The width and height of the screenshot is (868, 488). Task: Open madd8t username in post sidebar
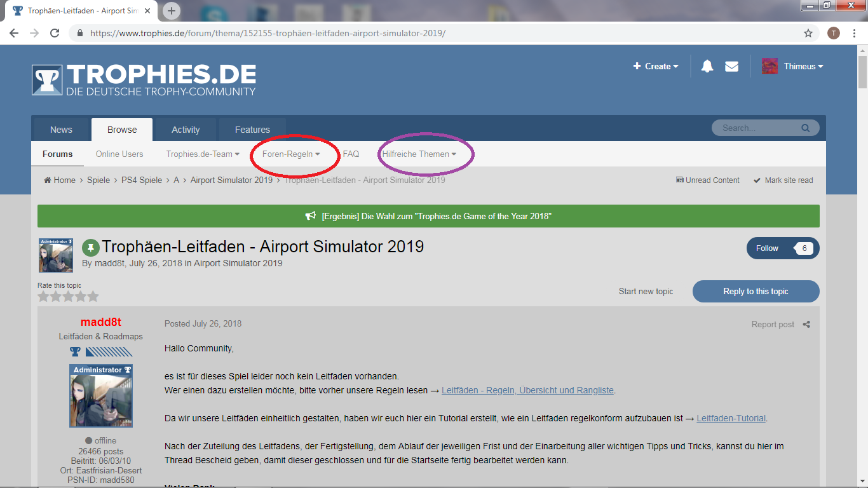coord(101,322)
